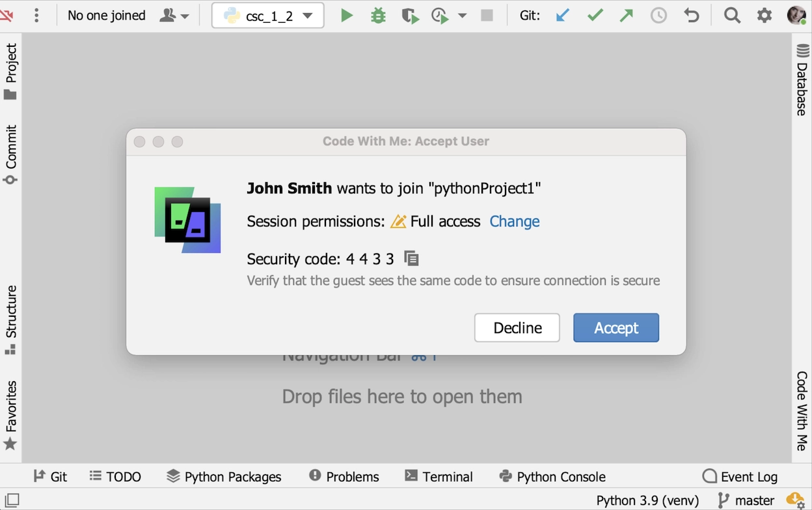
Task: Click Change session permissions link
Action: pyautogui.click(x=515, y=221)
